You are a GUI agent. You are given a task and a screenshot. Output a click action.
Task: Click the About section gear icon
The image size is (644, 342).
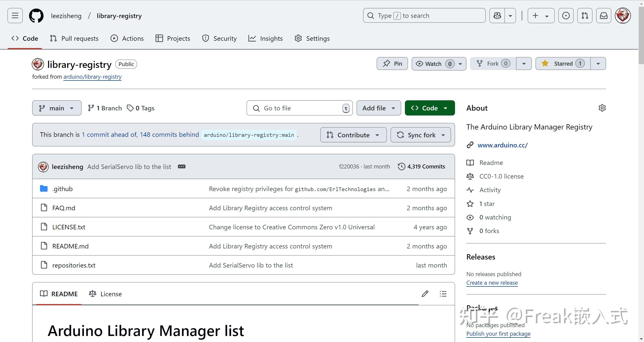click(602, 108)
